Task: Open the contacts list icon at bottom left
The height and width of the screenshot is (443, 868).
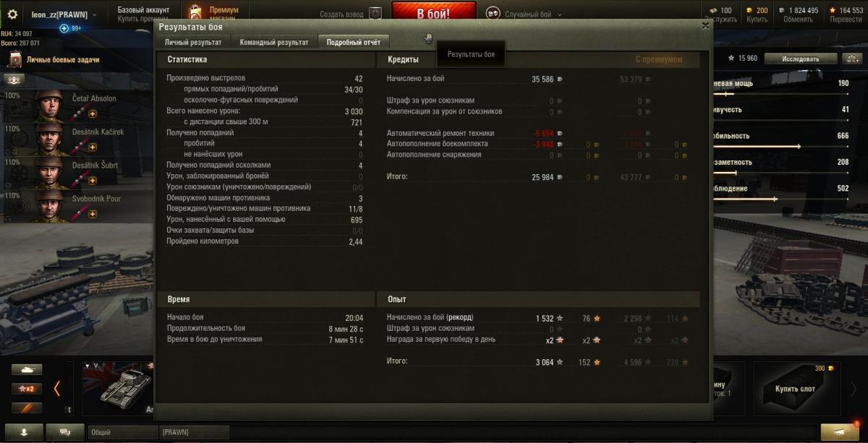Action: tap(22, 431)
